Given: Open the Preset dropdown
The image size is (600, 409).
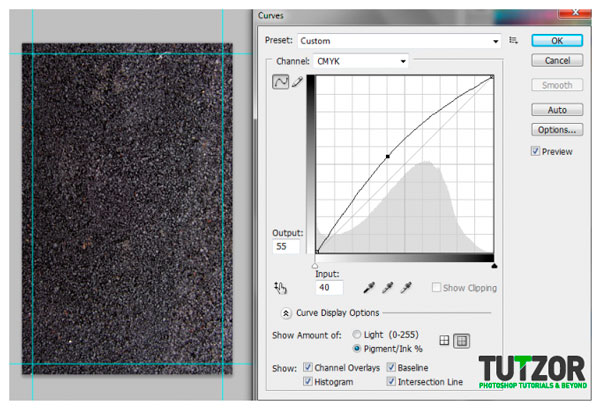Looking at the screenshot, I should (399, 41).
